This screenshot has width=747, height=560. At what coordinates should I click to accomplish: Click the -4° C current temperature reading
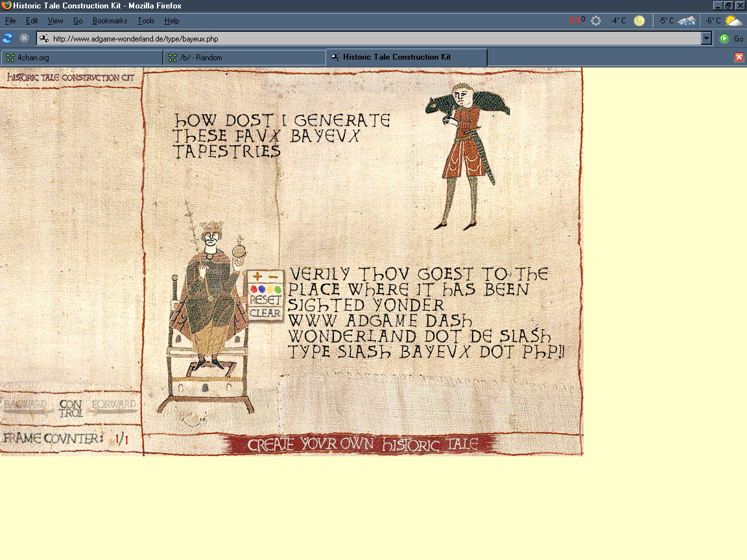pos(619,21)
